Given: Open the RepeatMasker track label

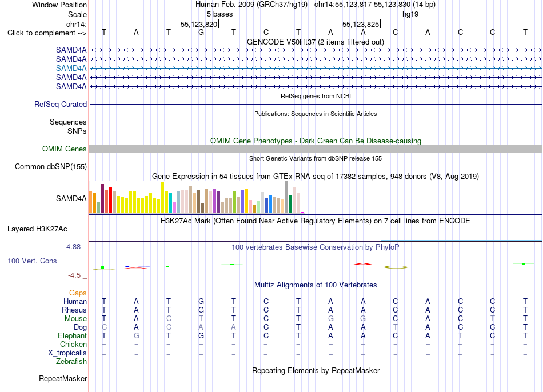Looking at the screenshot, I should point(63,378).
